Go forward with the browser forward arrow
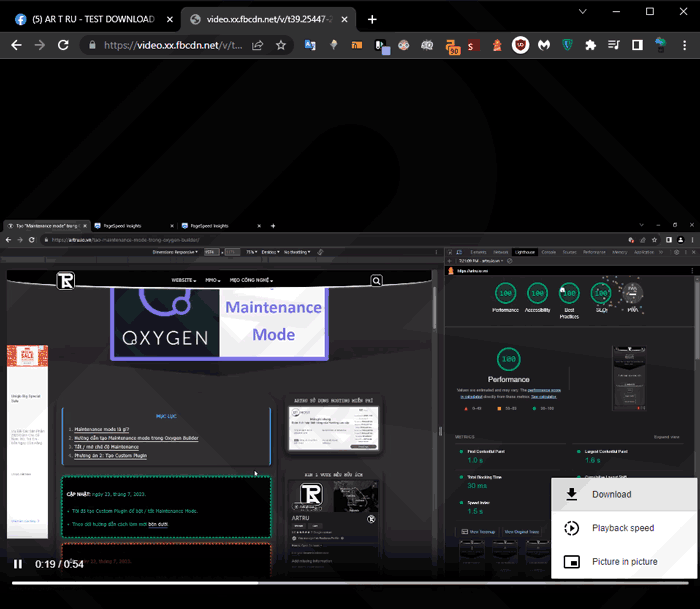This screenshot has width=700, height=609. (x=40, y=45)
